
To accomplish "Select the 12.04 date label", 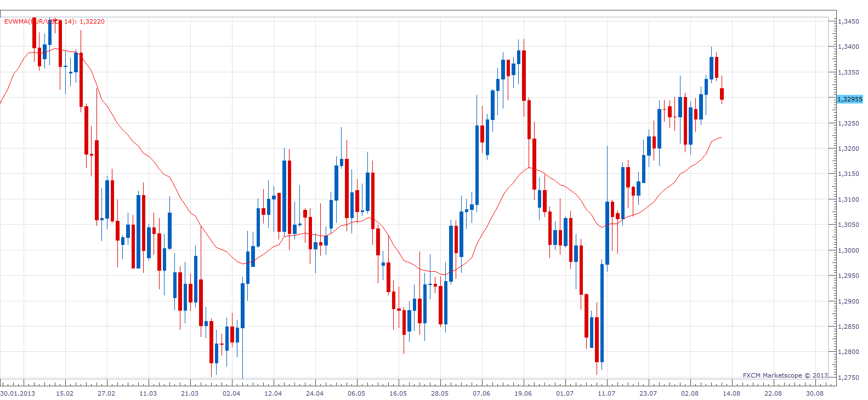I will click(273, 393).
